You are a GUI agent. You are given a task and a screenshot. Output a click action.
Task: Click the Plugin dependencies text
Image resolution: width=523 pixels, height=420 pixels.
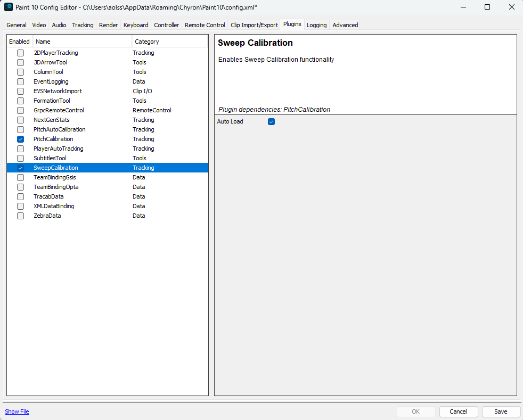coord(274,110)
